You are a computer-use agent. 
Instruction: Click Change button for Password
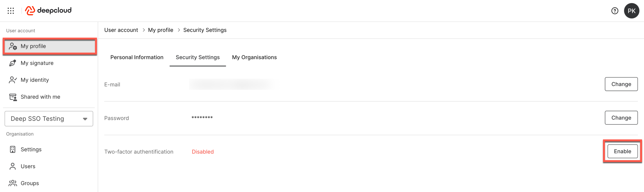coord(621,118)
